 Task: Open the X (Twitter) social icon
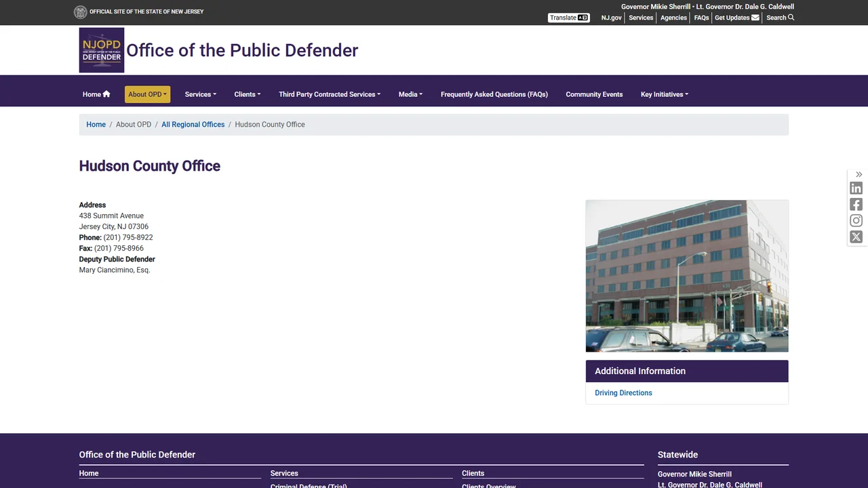tap(856, 237)
